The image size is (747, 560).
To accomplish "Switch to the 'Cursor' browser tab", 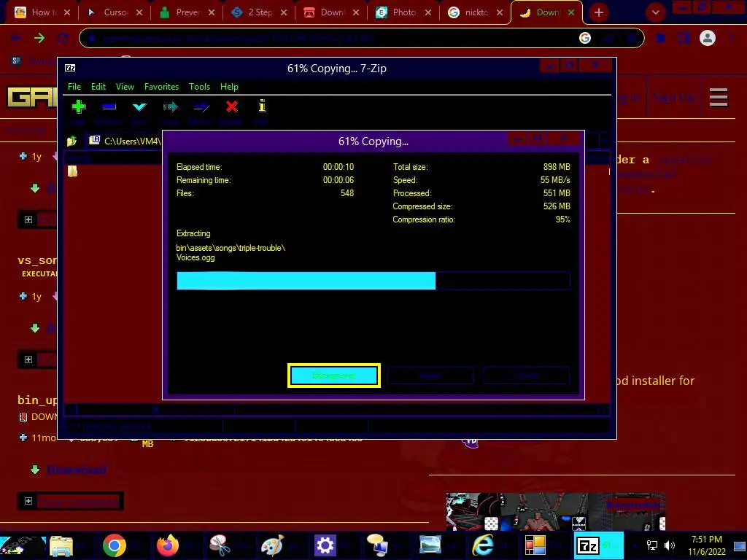I will click(115, 12).
